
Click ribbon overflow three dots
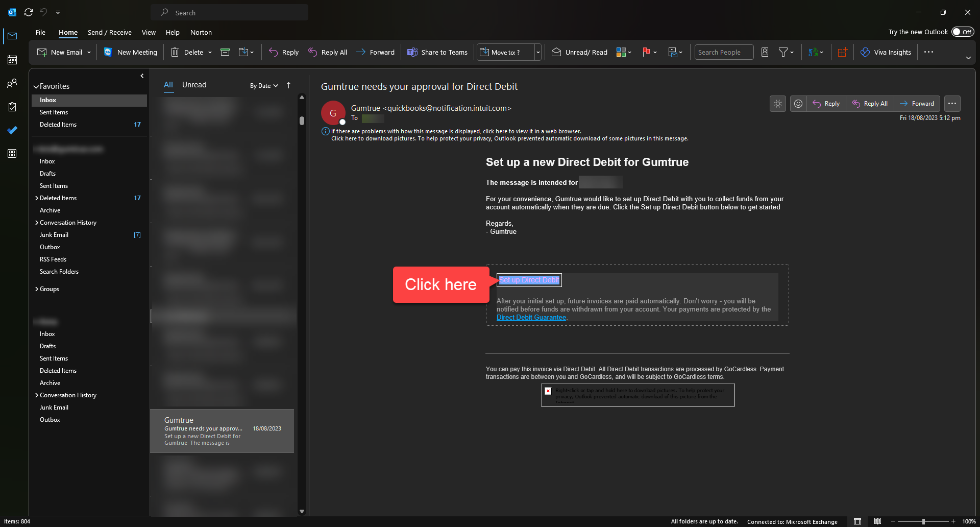point(928,52)
